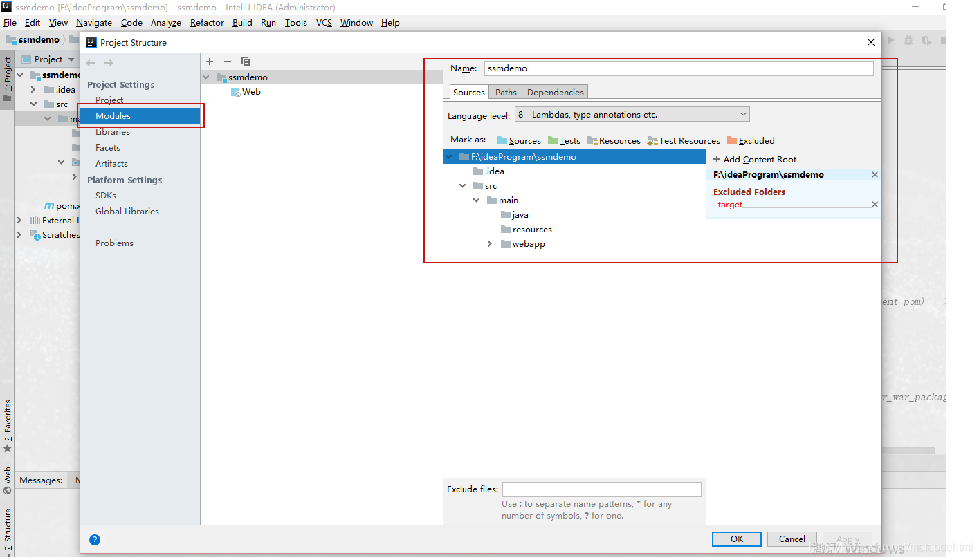979x560 pixels.
Task: Select the Web facet under ssmdemo
Action: coord(246,92)
